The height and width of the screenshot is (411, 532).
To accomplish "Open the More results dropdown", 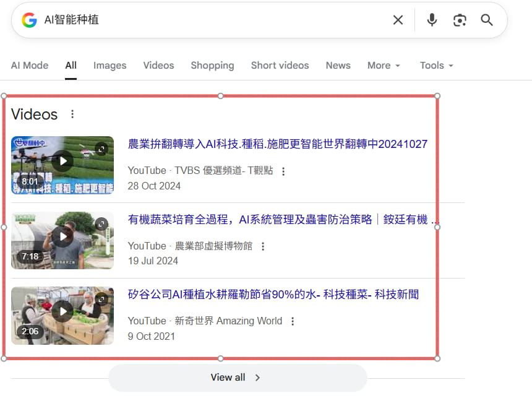I will [383, 65].
